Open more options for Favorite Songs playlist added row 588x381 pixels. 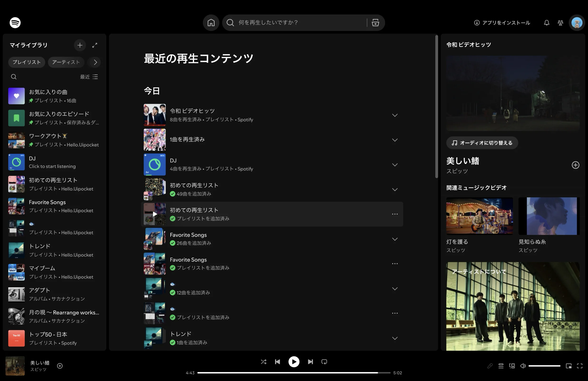point(395,264)
